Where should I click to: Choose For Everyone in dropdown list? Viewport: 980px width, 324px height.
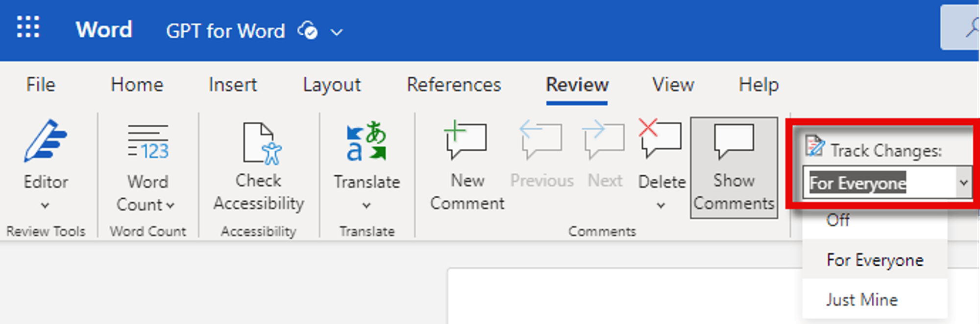(x=875, y=259)
